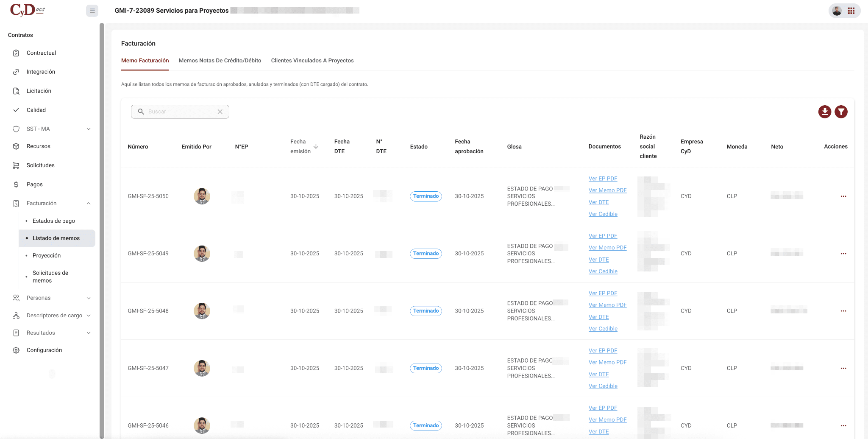The width and height of the screenshot is (868, 439).
Task: Select Estados de pago in sidebar
Action: [x=54, y=221]
